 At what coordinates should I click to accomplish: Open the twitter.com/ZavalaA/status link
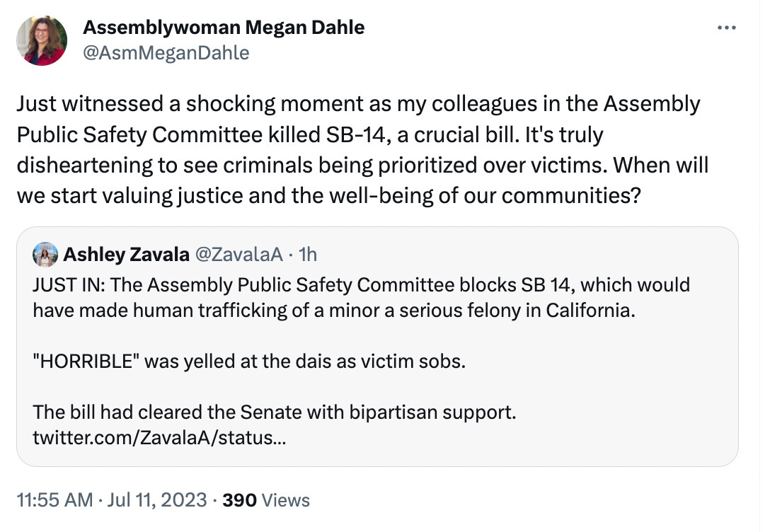(x=159, y=437)
